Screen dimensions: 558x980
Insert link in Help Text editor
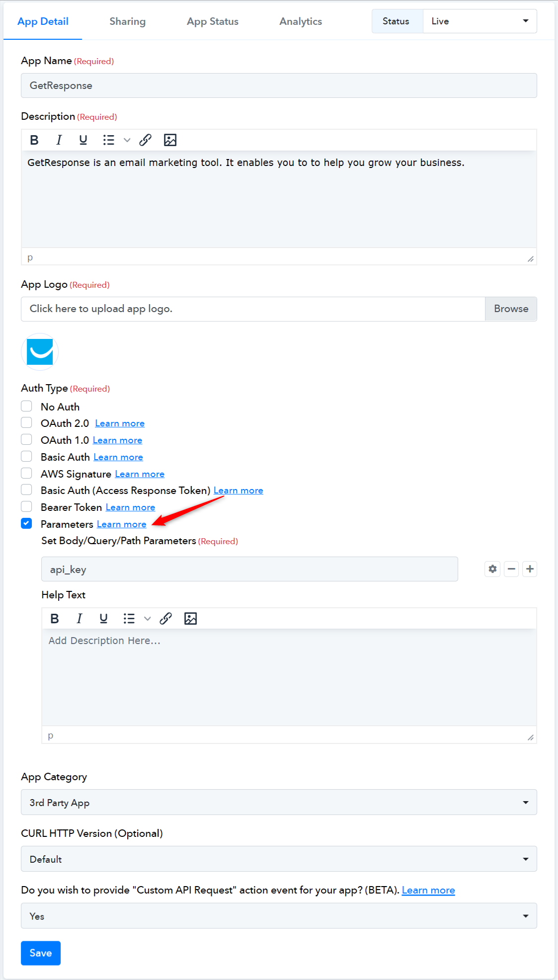tap(165, 619)
